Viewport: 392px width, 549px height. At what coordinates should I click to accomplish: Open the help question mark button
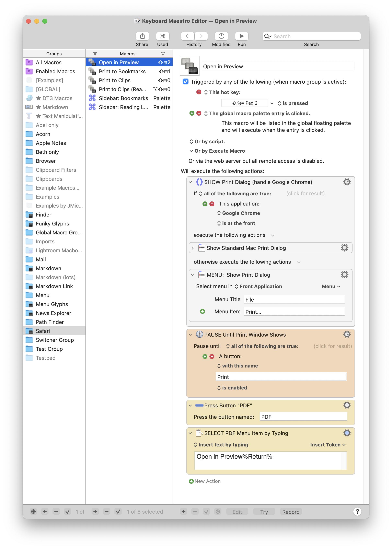click(x=357, y=511)
